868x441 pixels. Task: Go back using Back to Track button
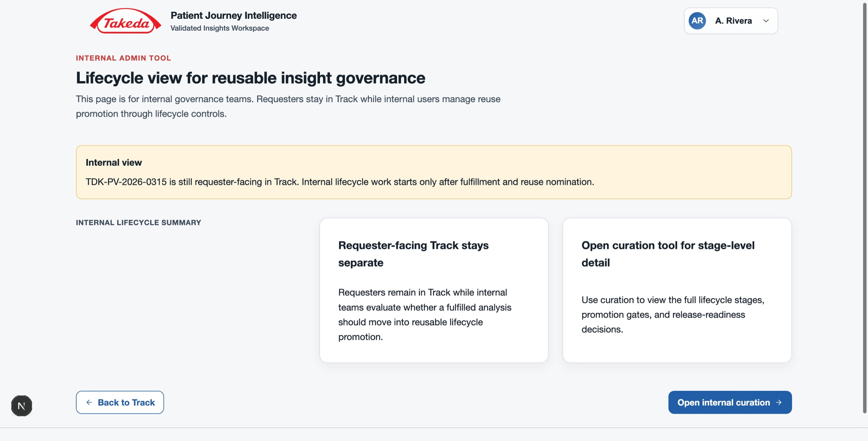click(x=120, y=402)
